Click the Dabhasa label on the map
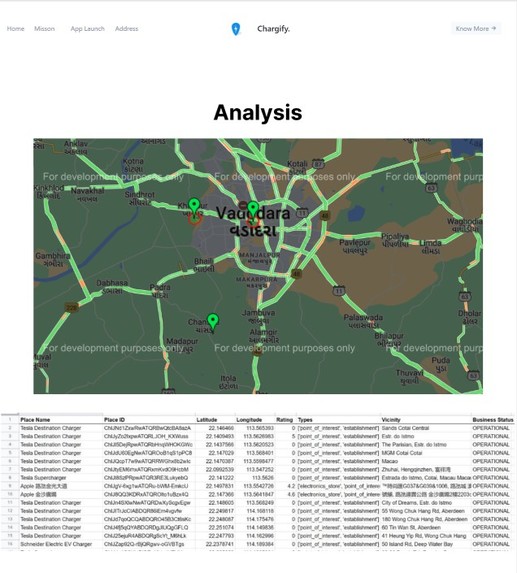Viewport: 517px width, 573px height. pos(112,286)
